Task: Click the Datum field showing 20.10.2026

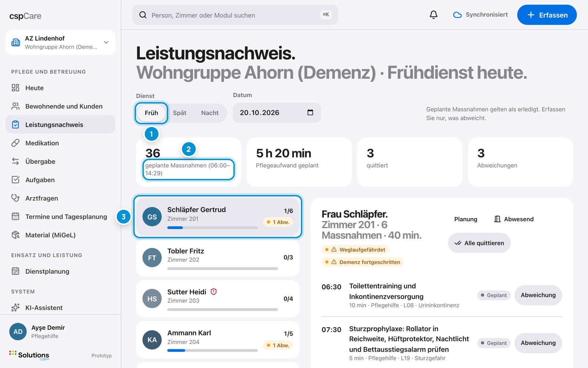Action: 277,113
